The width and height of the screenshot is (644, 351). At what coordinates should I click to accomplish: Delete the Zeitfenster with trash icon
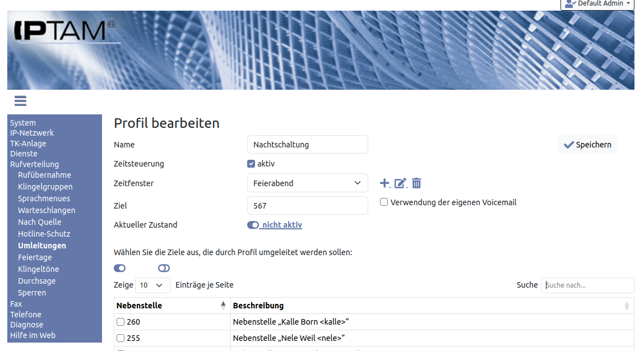[416, 183]
